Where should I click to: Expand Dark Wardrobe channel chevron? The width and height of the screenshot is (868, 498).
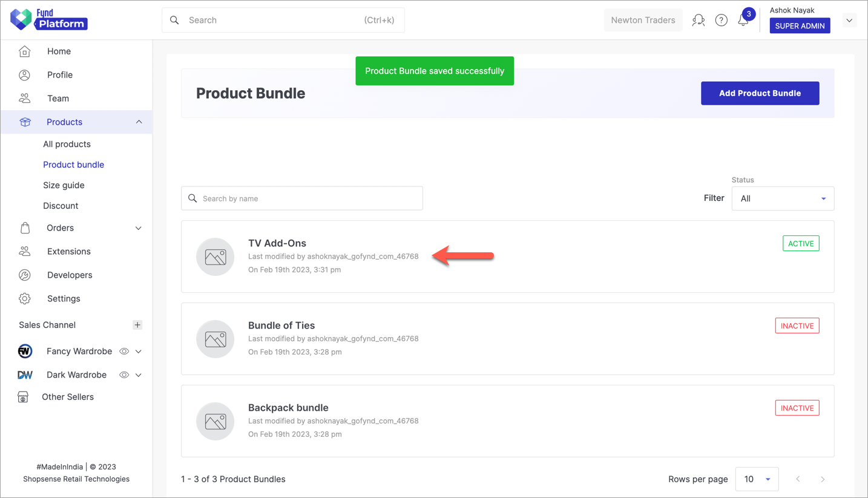(139, 375)
